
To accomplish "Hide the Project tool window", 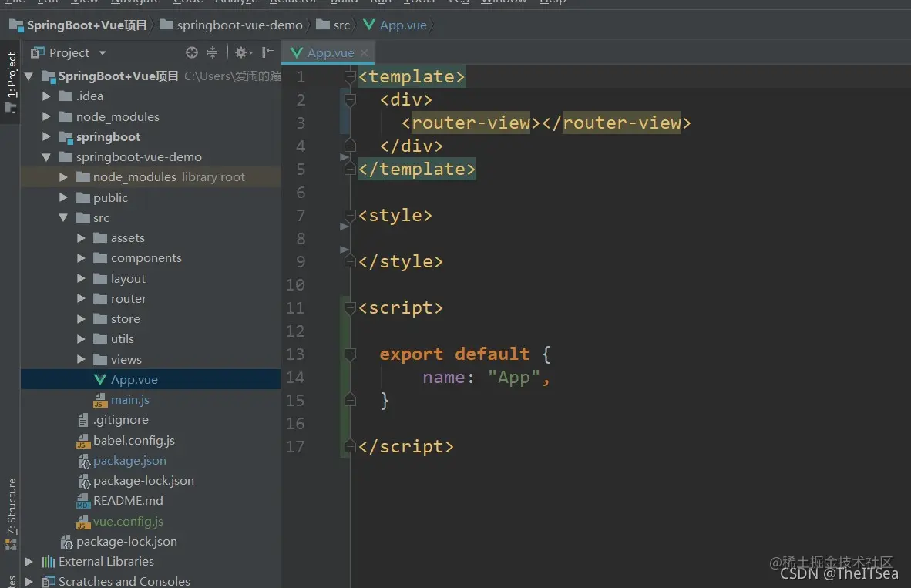I will (x=268, y=53).
